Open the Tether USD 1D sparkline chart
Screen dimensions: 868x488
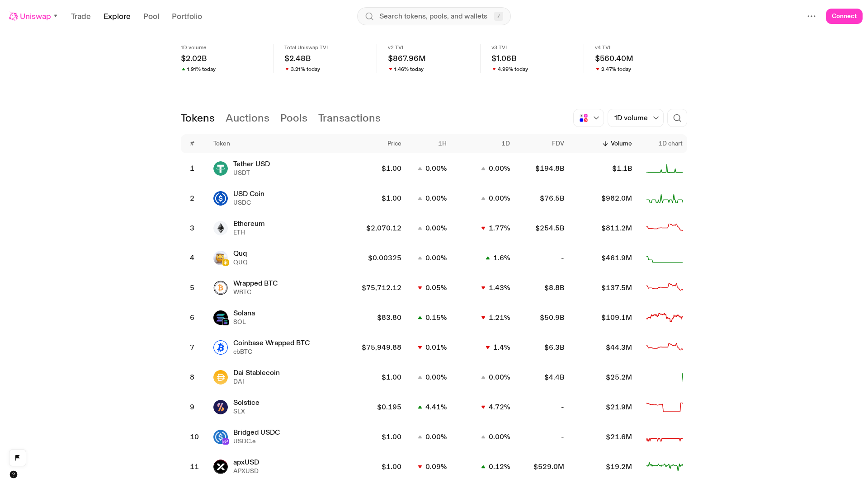665,169
